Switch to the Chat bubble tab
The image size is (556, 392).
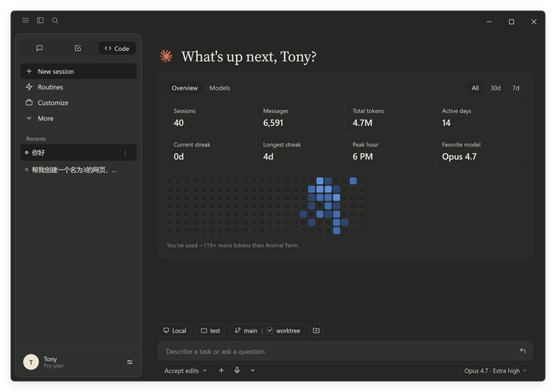click(x=39, y=48)
